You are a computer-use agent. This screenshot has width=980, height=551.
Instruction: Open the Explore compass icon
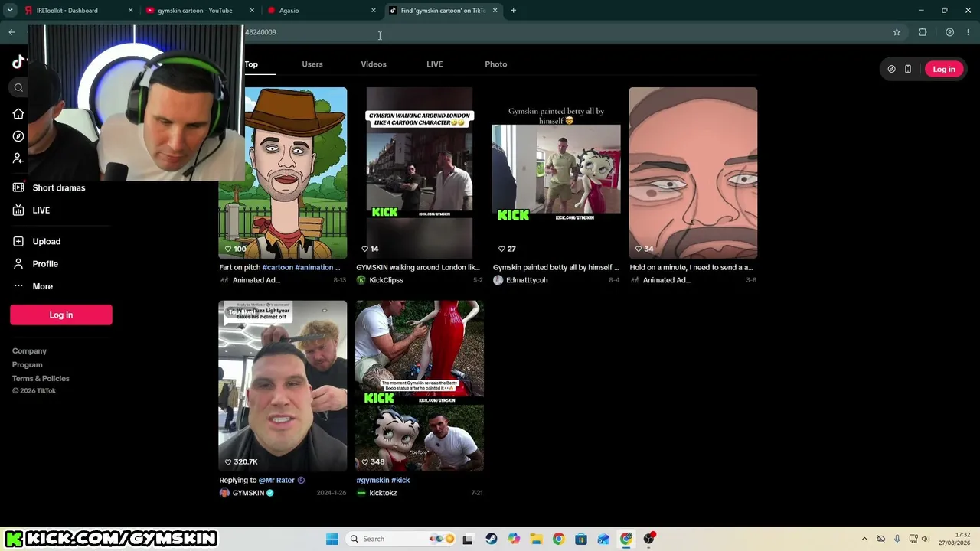18,136
